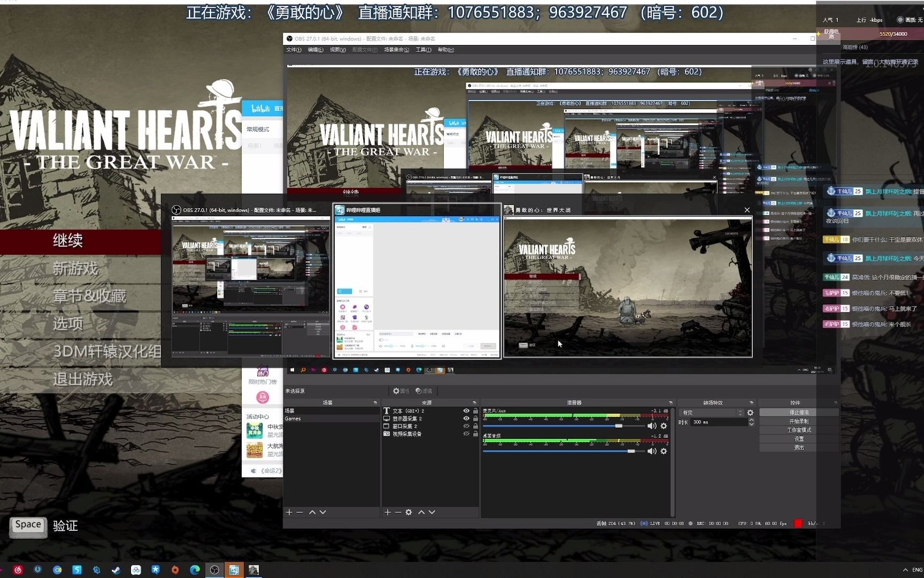Click the bilibili logo in the partly hidden window
924x578 pixels.
coord(261,109)
